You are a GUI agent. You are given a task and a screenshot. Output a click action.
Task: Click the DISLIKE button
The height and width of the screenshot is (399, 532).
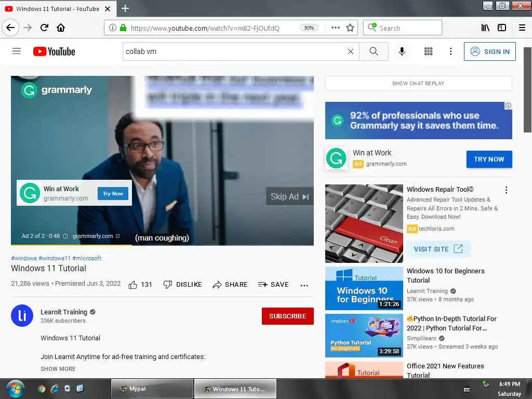182,285
